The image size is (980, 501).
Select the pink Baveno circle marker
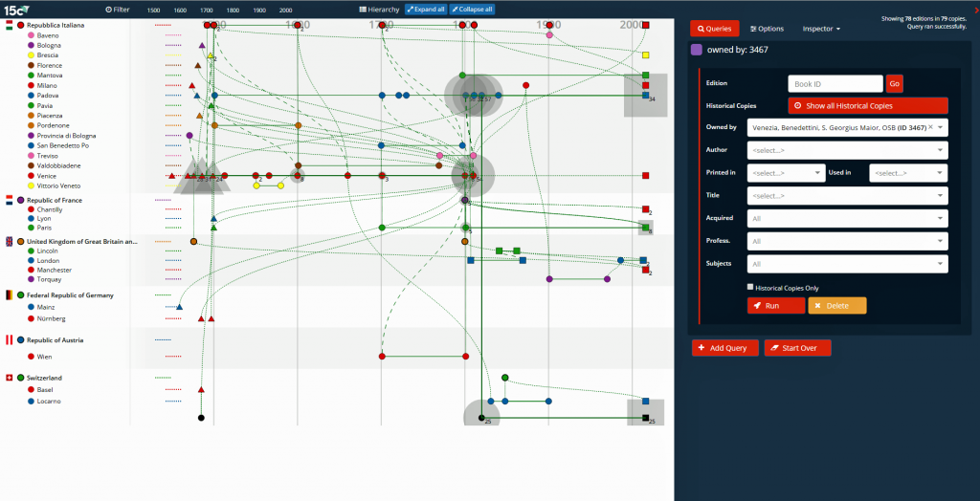[x=31, y=35]
